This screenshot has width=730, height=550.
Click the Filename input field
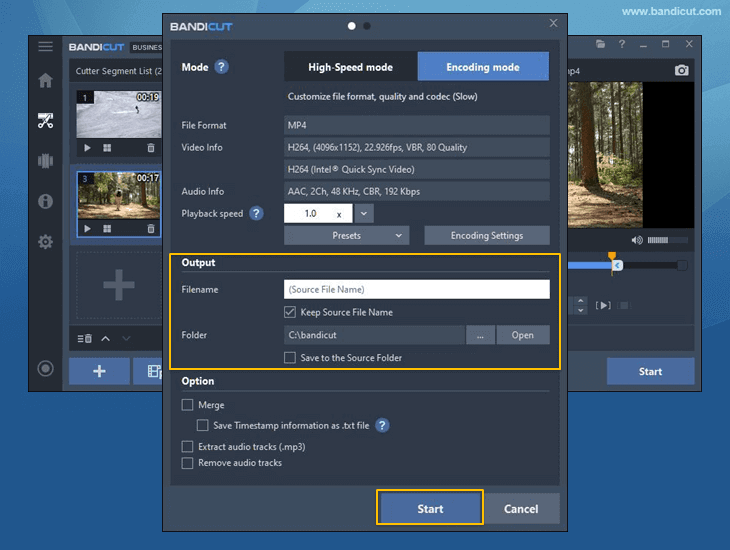pyautogui.click(x=417, y=289)
